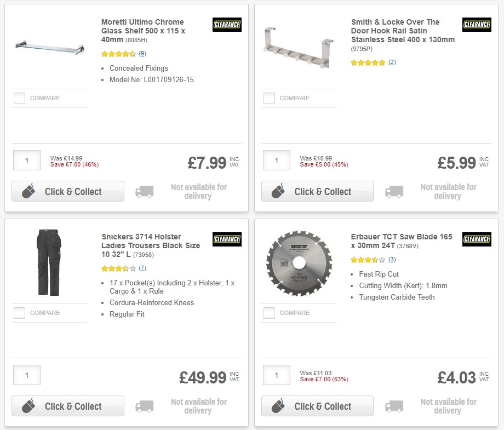Click Click & Collect for Smith & Locke hook rail
The height and width of the screenshot is (430, 504).
[x=317, y=191]
